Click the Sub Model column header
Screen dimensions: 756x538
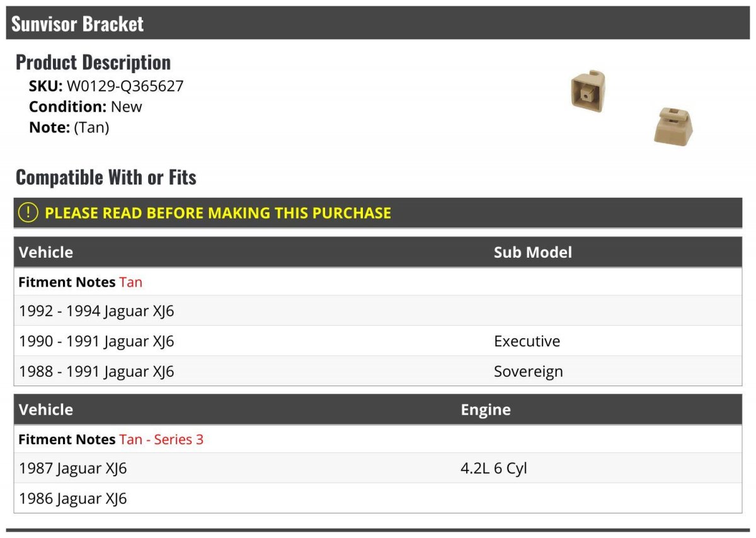[x=532, y=252]
